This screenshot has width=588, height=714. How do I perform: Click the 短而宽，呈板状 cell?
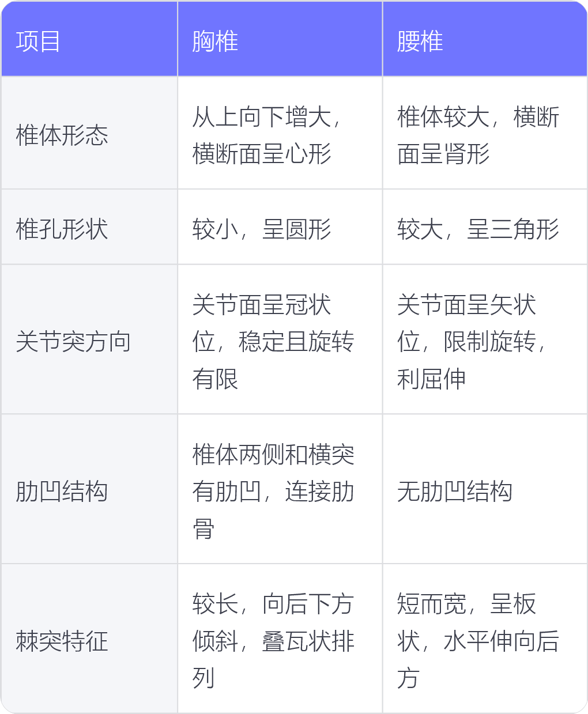485,639
